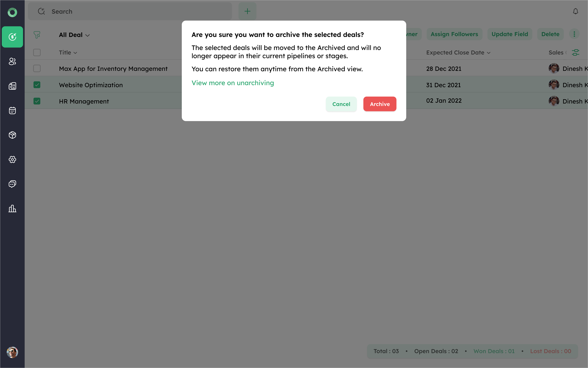Image resolution: width=588 pixels, height=368 pixels.
Task: Open the Settings gear sidebar icon
Action: coord(12,160)
